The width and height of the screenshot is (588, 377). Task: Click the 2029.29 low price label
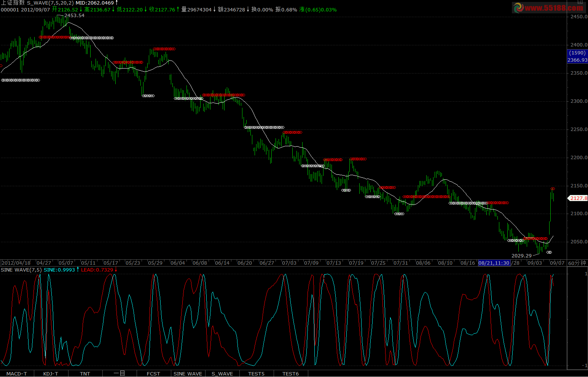(x=521, y=256)
